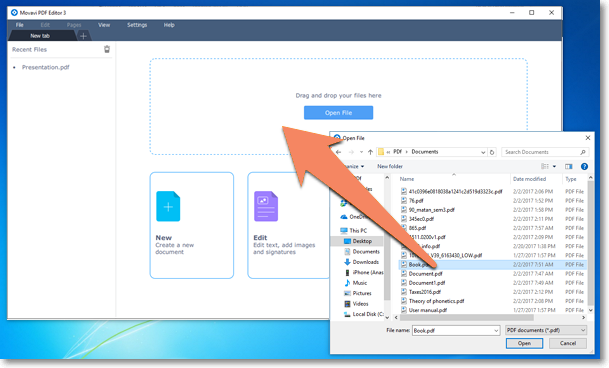
Task: Switch to the New tab tab
Action: [x=40, y=36]
